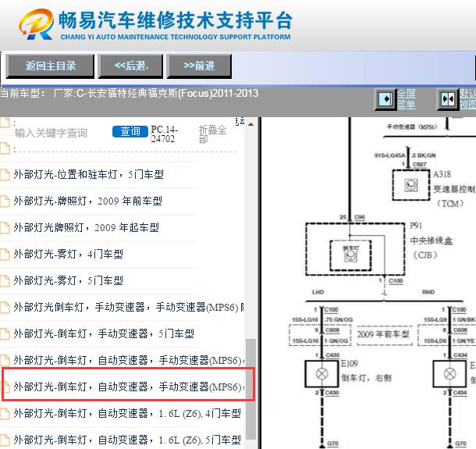Click document icon beside 牌照灯，2009 年前车型
476x449 pixels.
pyautogui.click(x=5, y=201)
